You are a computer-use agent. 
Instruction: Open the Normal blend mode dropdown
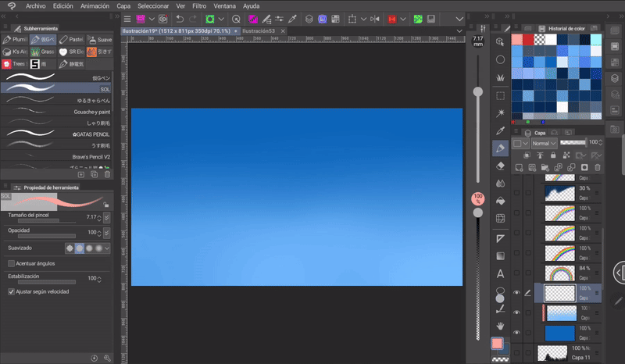tap(545, 144)
